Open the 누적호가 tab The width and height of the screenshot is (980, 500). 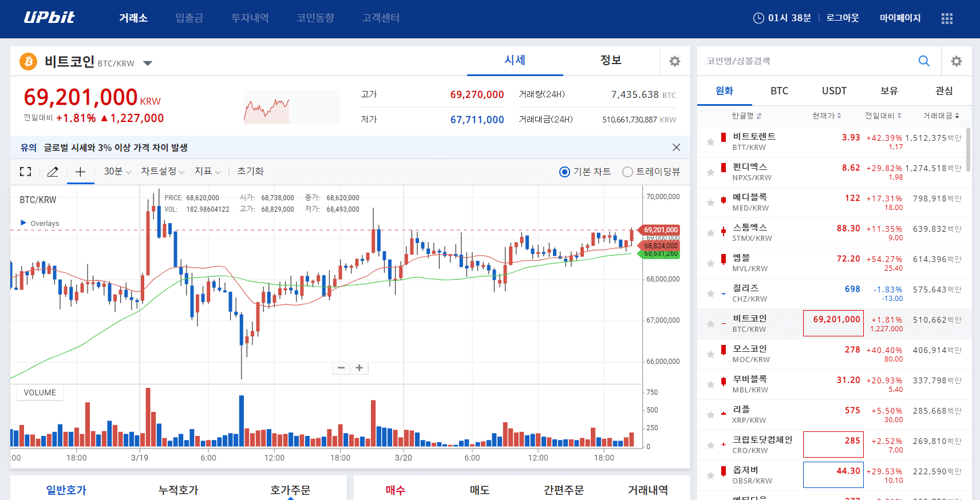click(x=179, y=490)
